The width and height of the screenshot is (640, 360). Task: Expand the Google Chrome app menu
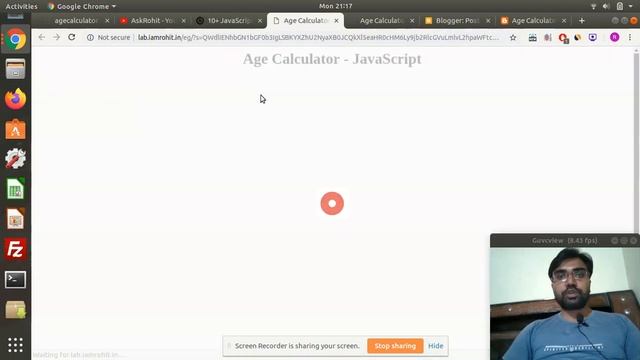point(82,6)
